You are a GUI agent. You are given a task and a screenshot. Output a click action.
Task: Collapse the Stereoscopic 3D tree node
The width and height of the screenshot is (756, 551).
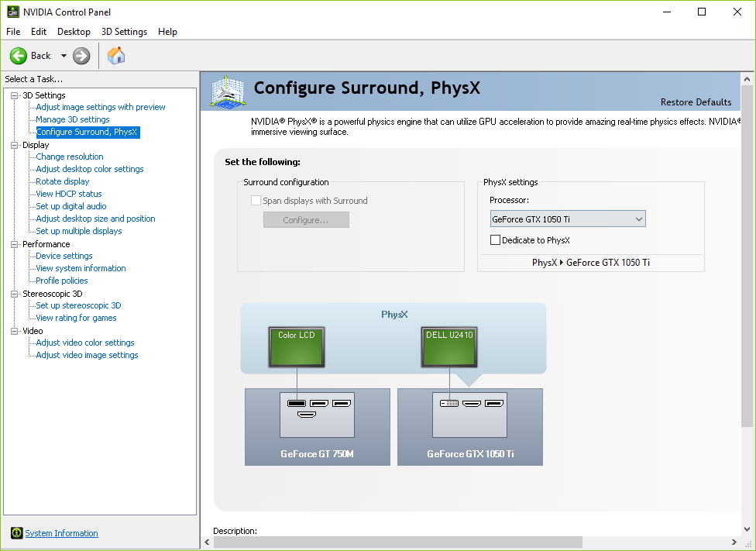15,294
